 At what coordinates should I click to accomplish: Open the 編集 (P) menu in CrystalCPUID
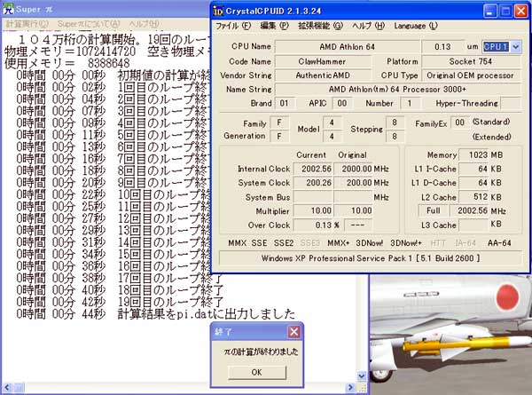[x=274, y=26]
